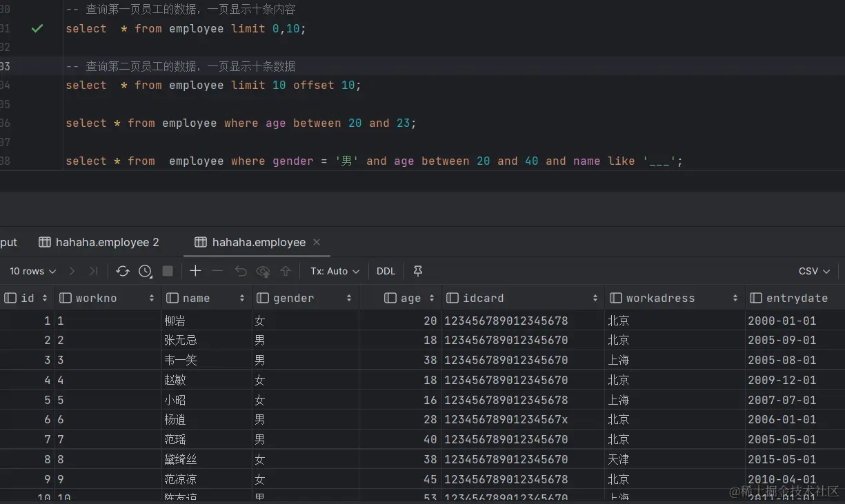Click the revert changes undo icon
Image resolution: width=845 pixels, height=504 pixels.
(240, 271)
